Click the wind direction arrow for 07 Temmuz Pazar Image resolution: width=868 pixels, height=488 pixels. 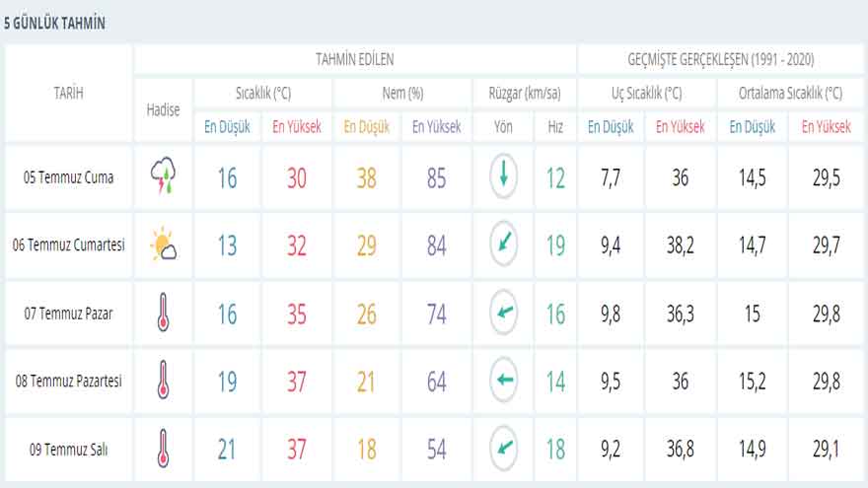503,313
